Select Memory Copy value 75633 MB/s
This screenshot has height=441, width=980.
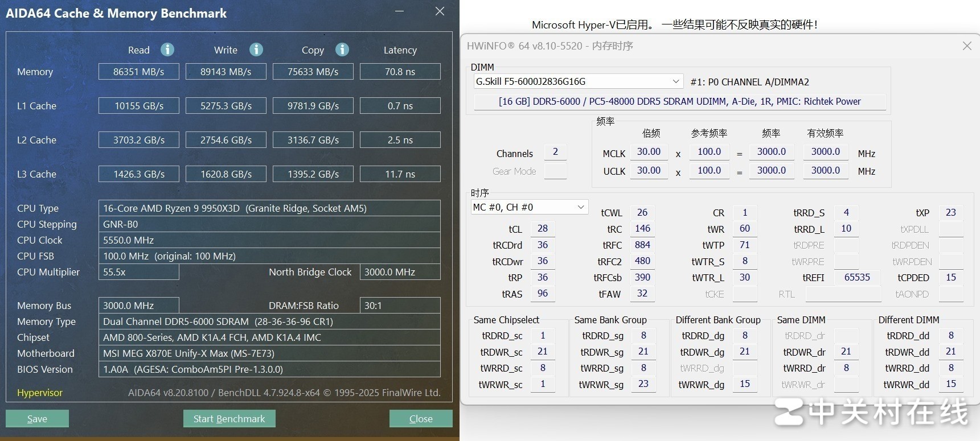tap(313, 72)
